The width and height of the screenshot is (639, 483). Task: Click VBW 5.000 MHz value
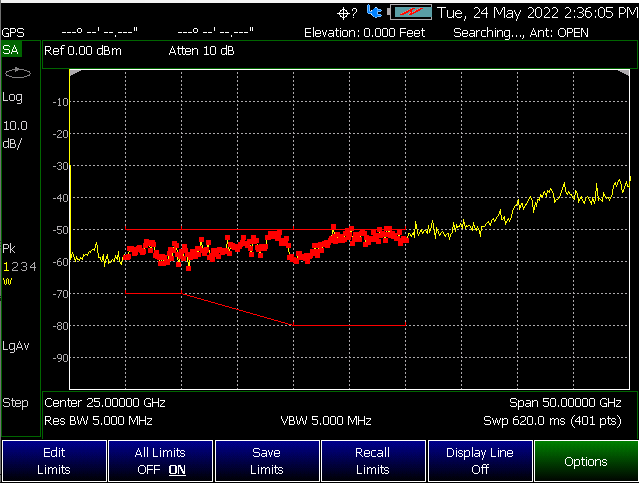326,421
